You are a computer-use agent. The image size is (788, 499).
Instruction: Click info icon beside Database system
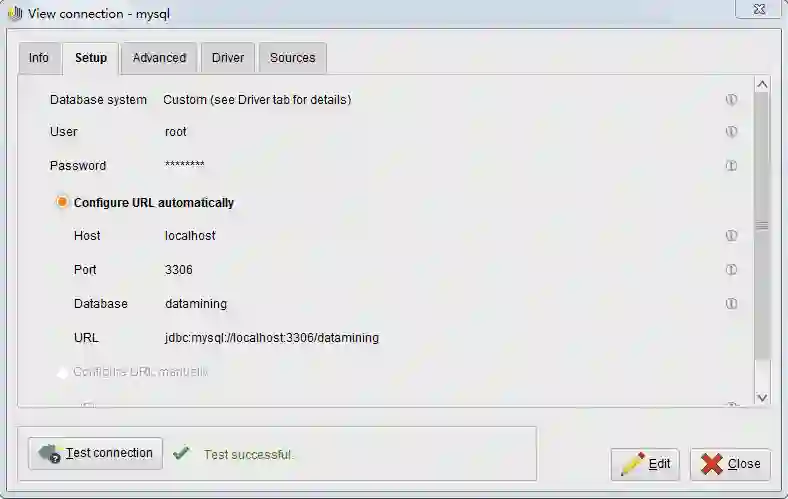coord(731,99)
